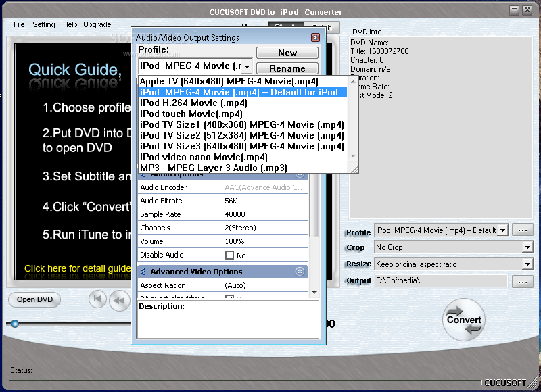Select iPod MPEG-4 Movie Default for iPod

point(243,92)
